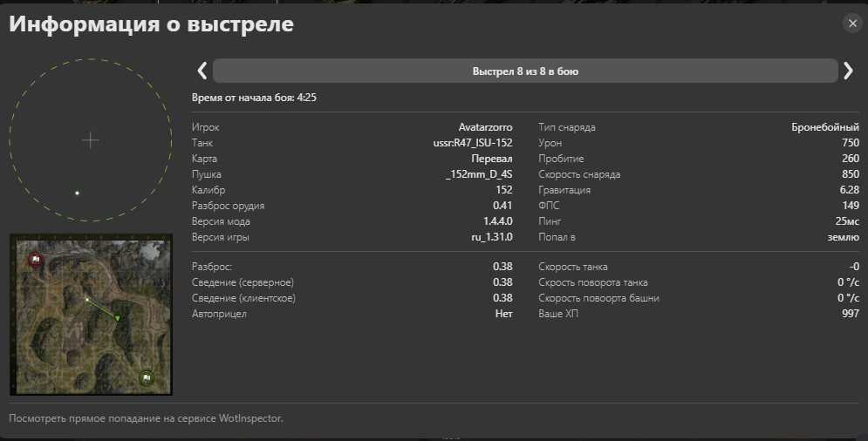Open the WotInspector direct hit link
The height and width of the screenshot is (441, 868).
146,418
